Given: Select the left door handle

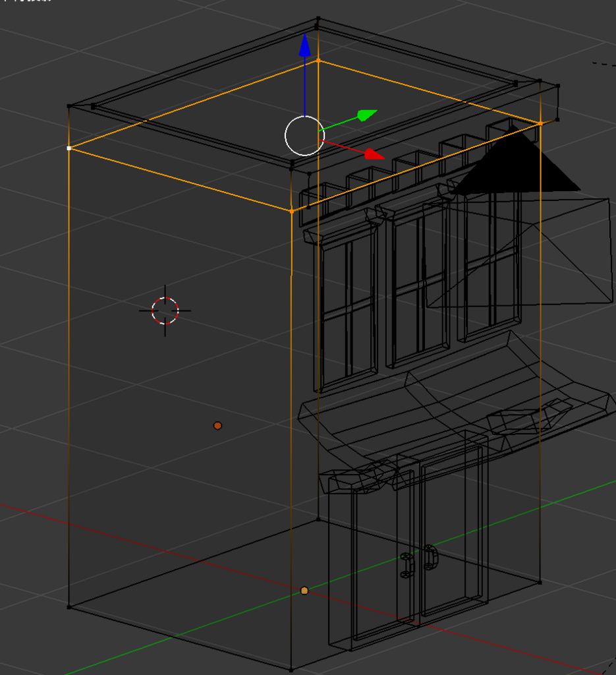Looking at the screenshot, I should [406, 565].
